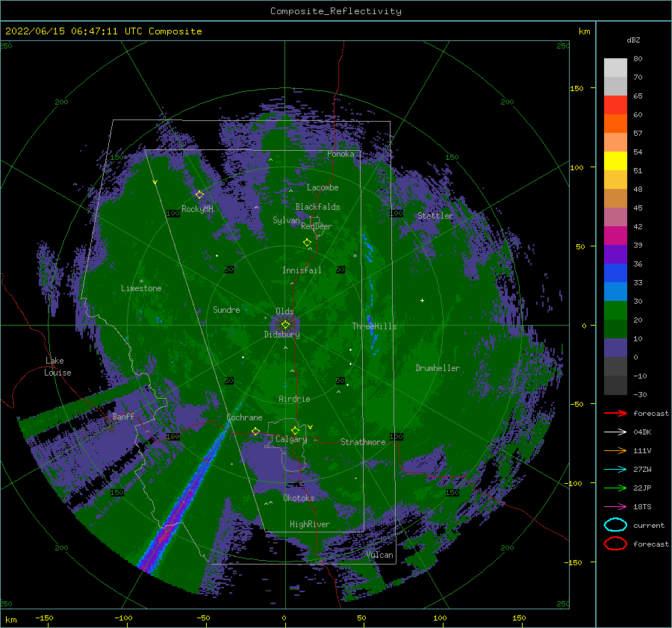Click the Lake Louise label
The width and height of the screenshot is (672, 628).
pyautogui.click(x=57, y=367)
